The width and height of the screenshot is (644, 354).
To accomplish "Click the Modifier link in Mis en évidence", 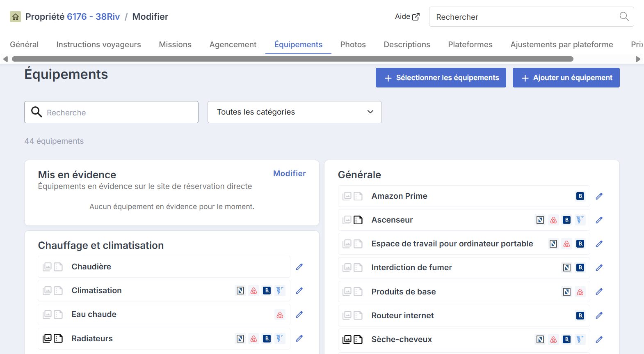I will tap(290, 173).
